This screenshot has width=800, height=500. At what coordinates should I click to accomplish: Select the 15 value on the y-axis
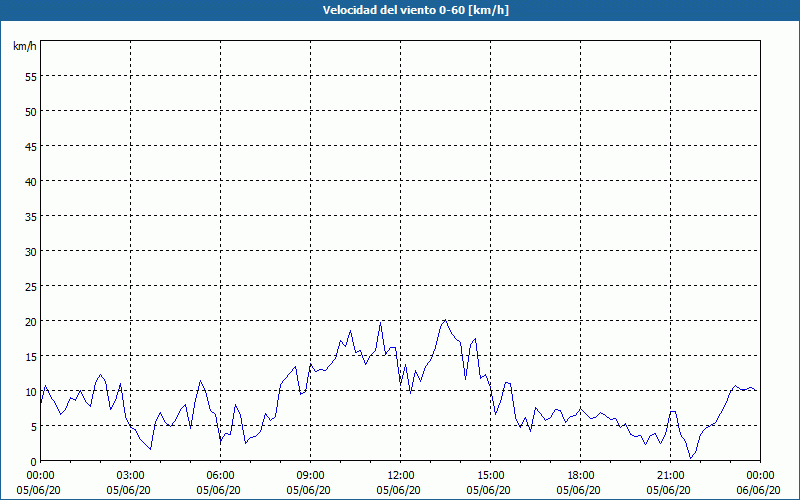[31, 356]
